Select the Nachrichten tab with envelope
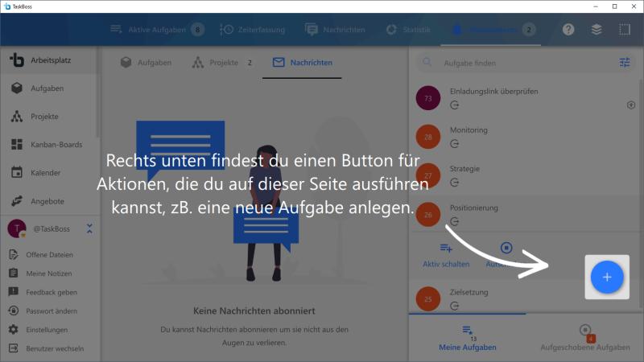Viewport: 644px width, 362px height. [x=303, y=63]
